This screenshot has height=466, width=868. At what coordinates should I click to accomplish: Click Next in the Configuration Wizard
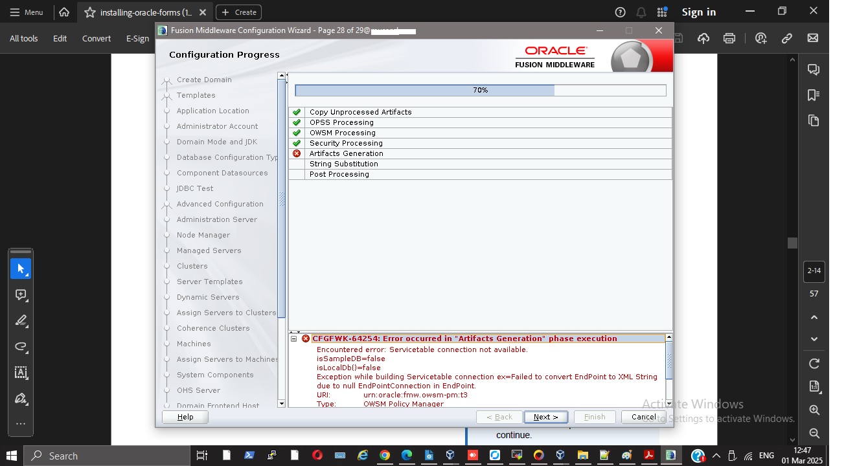[546, 417]
